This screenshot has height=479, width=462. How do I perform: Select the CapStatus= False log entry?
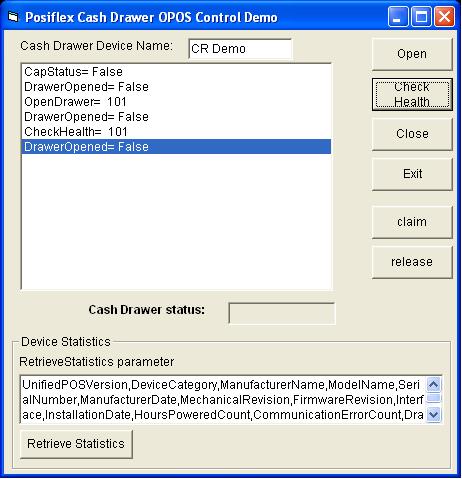176,72
